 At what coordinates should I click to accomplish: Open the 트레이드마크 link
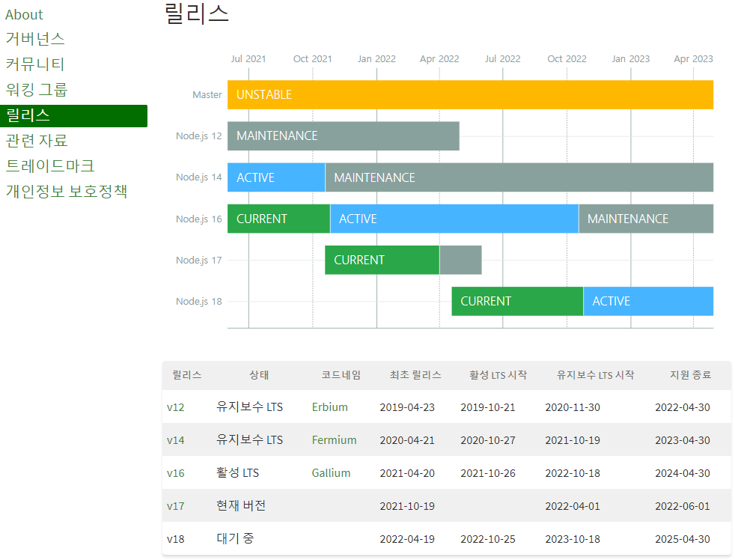(49, 165)
